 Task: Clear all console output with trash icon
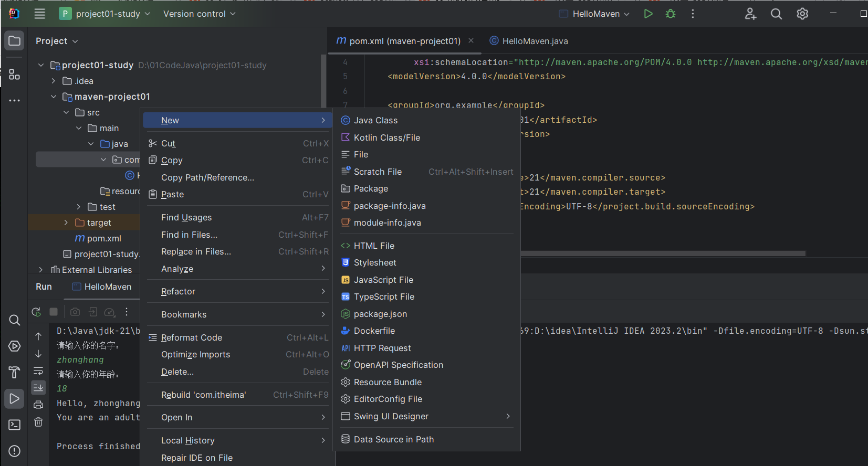pyautogui.click(x=38, y=422)
